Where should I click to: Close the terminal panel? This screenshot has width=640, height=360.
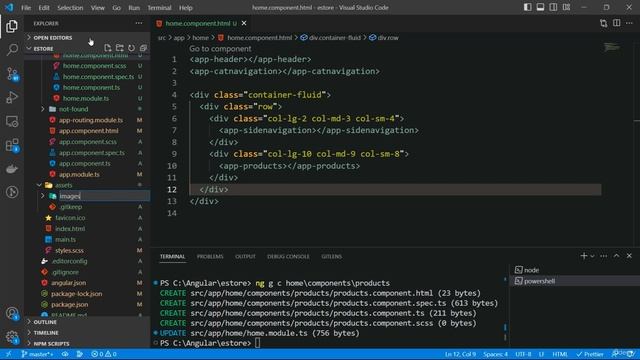click(629, 256)
